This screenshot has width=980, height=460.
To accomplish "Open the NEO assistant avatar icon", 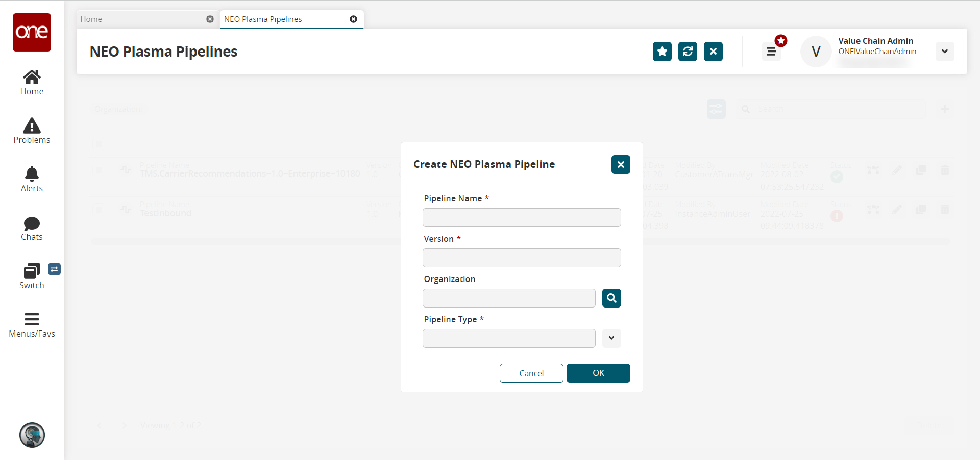I will [x=32, y=435].
